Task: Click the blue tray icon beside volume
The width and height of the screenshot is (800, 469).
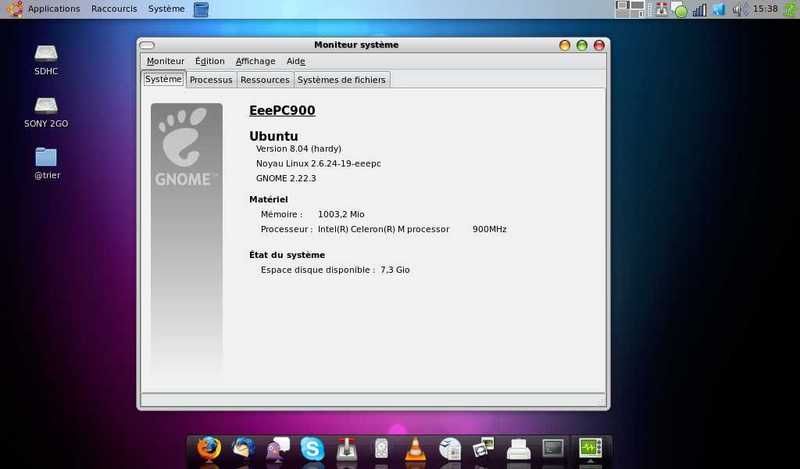Action: click(x=719, y=9)
